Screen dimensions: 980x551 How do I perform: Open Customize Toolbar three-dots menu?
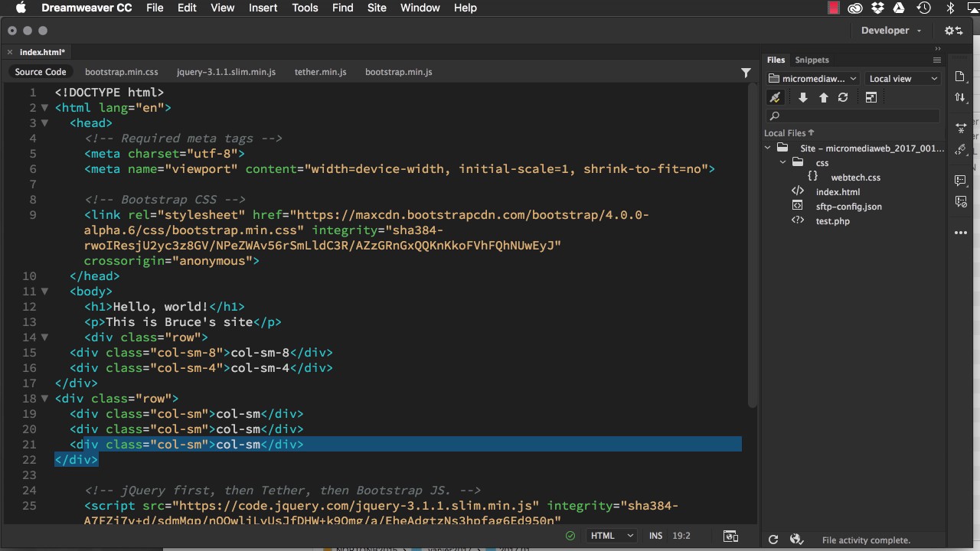pyautogui.click(x=961, y=233)
